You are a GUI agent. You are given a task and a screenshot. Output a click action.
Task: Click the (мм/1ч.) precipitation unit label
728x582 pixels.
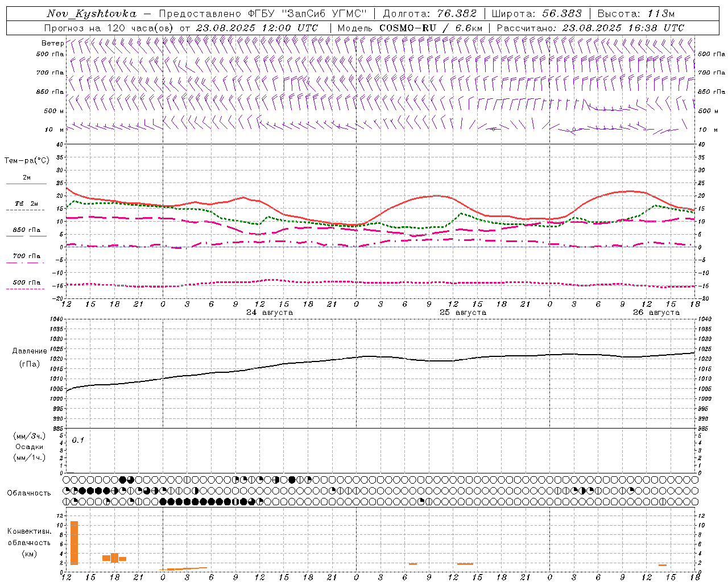(30, 458)
